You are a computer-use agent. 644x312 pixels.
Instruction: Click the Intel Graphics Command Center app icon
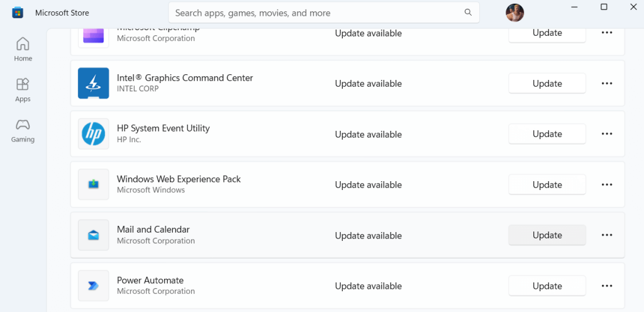pos(94,83)
